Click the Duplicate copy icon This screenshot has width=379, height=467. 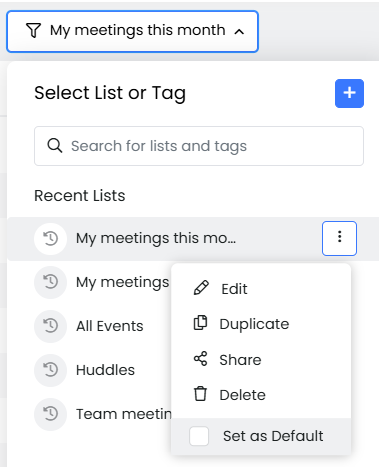(x=200, y=323)
